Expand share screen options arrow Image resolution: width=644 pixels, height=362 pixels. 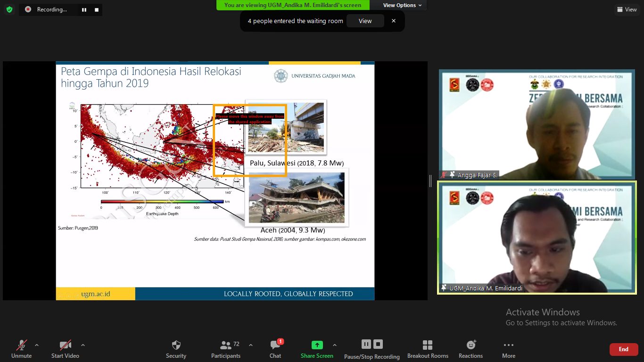(x=335, y=345)
